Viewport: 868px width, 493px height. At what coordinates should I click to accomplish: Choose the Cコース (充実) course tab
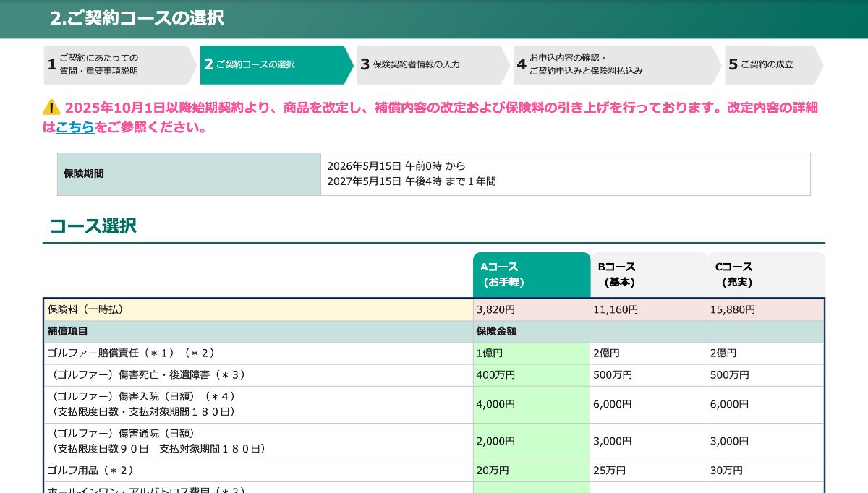tap(765, 275)
